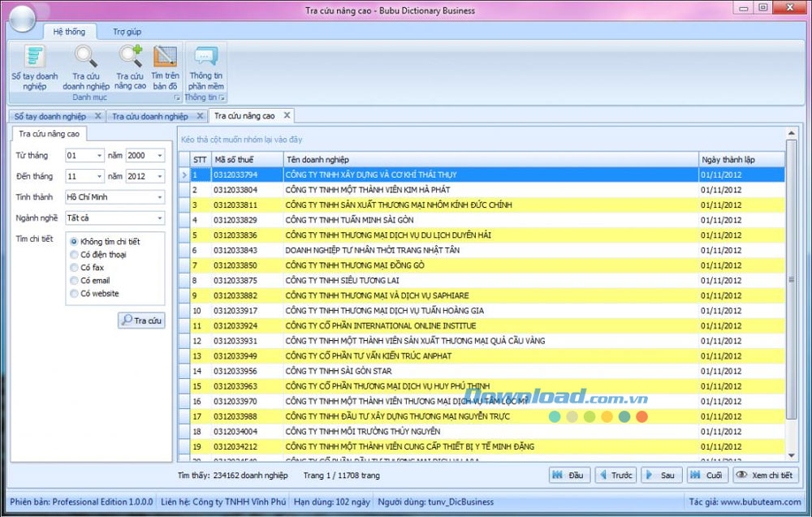Image resolution: width=812 pixels, height=517 pixels.
Task: Go to next page with Sau button
Action: point(661,476)
